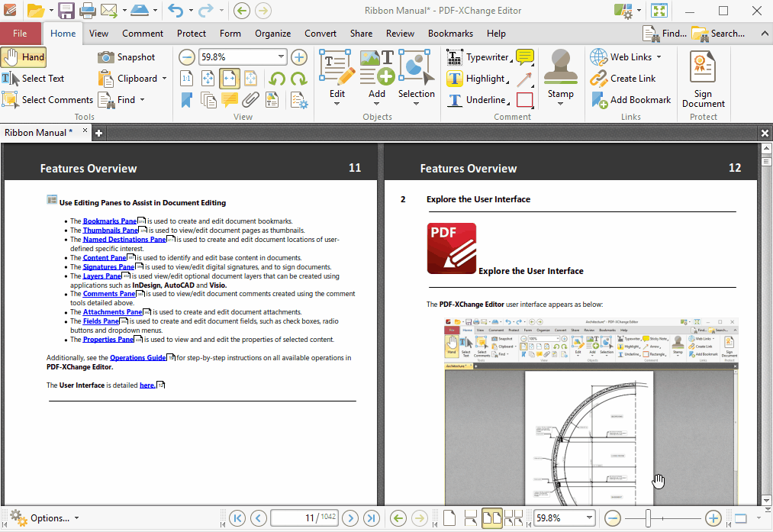The height and width of the screenshot is (532, 773).
Task: Click the Sticky Note comment icon
Action: coord(524,57)
